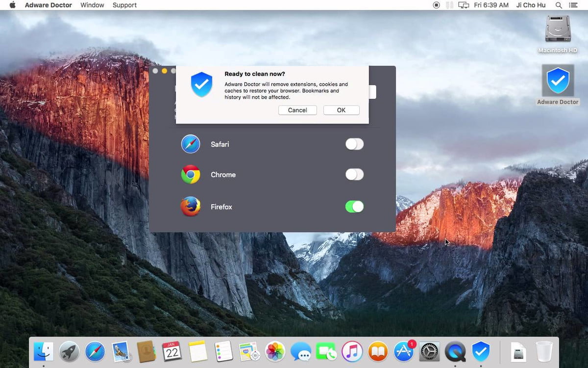Enable the Safari cleaning toggle

coord(354,144)
